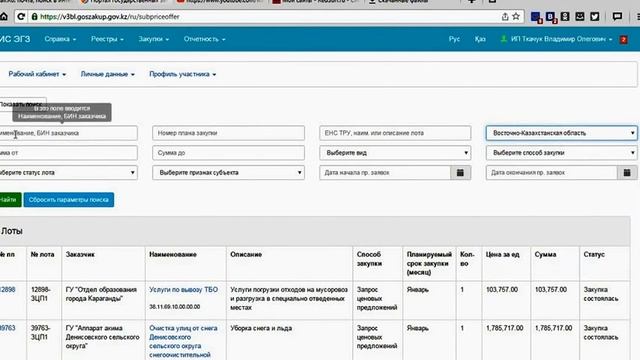
Task: Open the Очистка улиц от снега lot link
Action: pyautogui.click(x=183, y=341)
